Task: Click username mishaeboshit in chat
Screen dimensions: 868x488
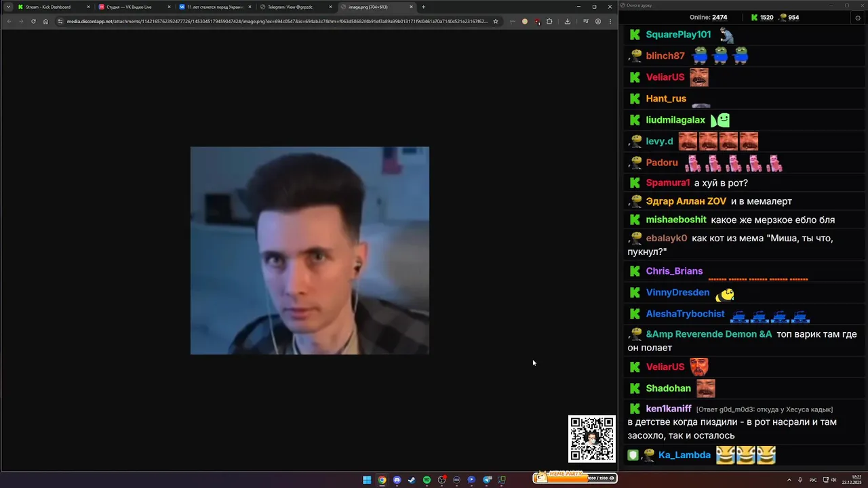Action: coord(676,220)
